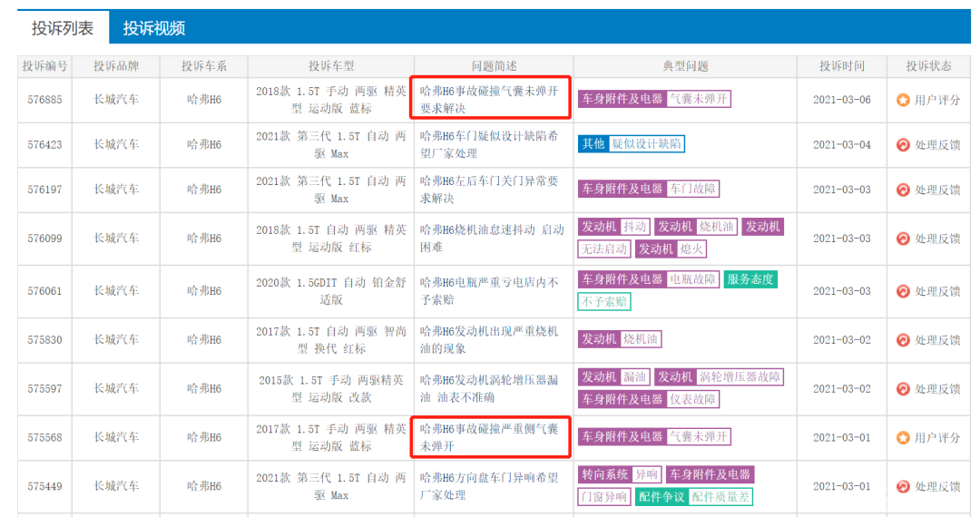This screenshot has height=517, width=980.
Task: Click the 发动机 熄火 tag
Action: pyautogui.click(x=671, y=249)
